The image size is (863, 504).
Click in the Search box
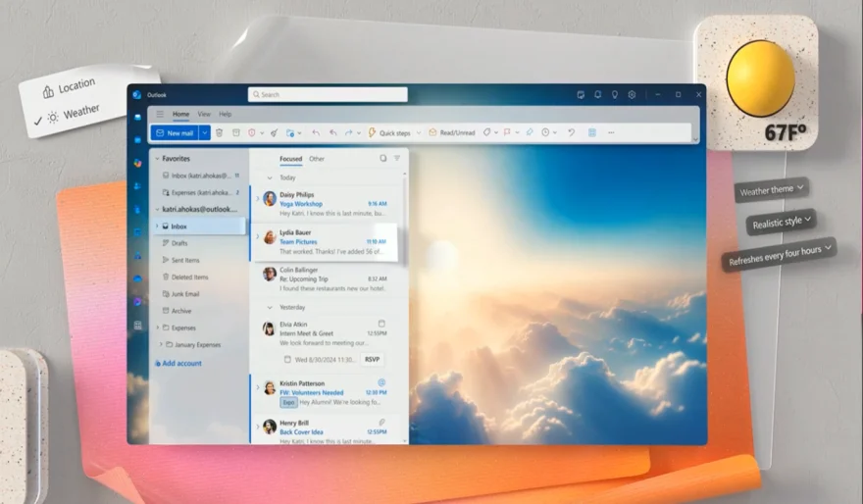(328, 95)
